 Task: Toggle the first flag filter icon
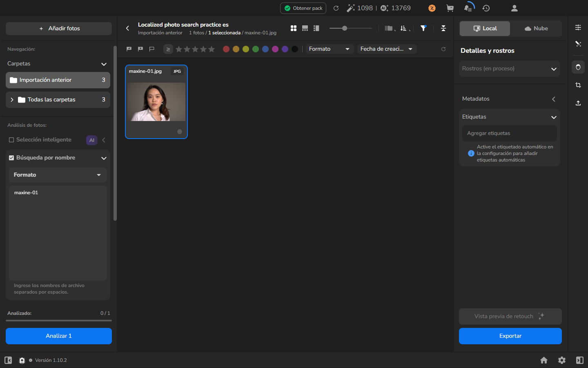[x=129, y=49]
